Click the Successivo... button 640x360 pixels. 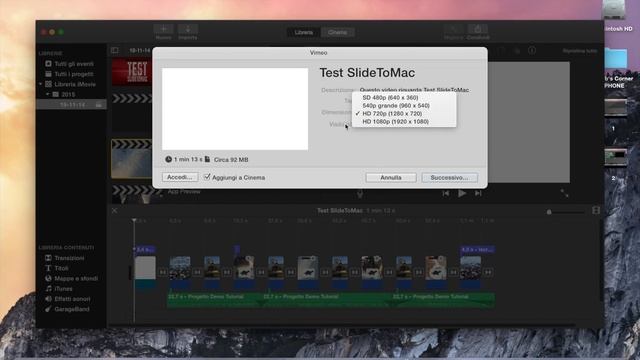coord(449,178)
